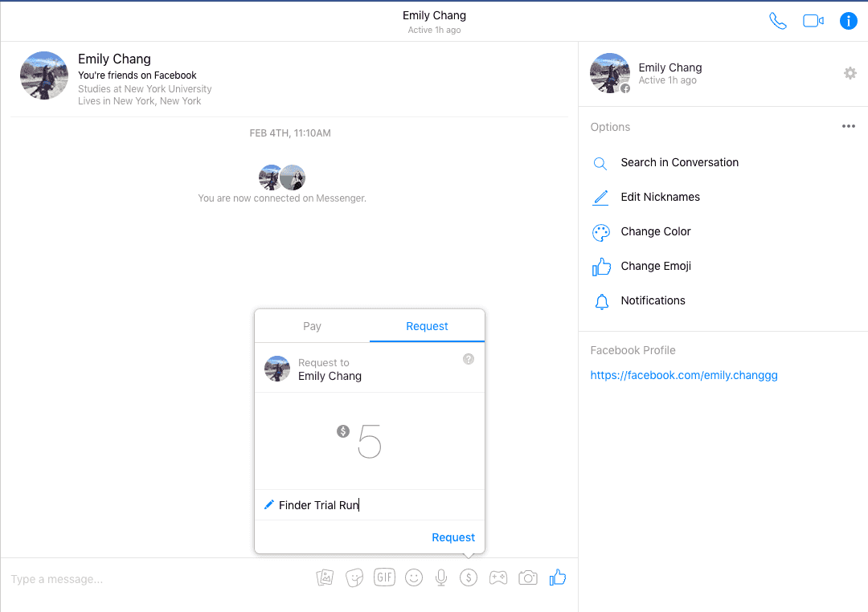Open Search in Conversation
The height and width of the screenshot is (612, 868).
tap(679, 162)
